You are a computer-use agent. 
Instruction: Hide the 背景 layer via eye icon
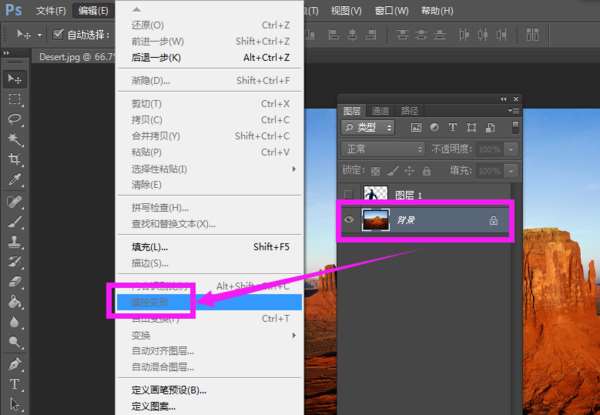click(x=349, y=220)
